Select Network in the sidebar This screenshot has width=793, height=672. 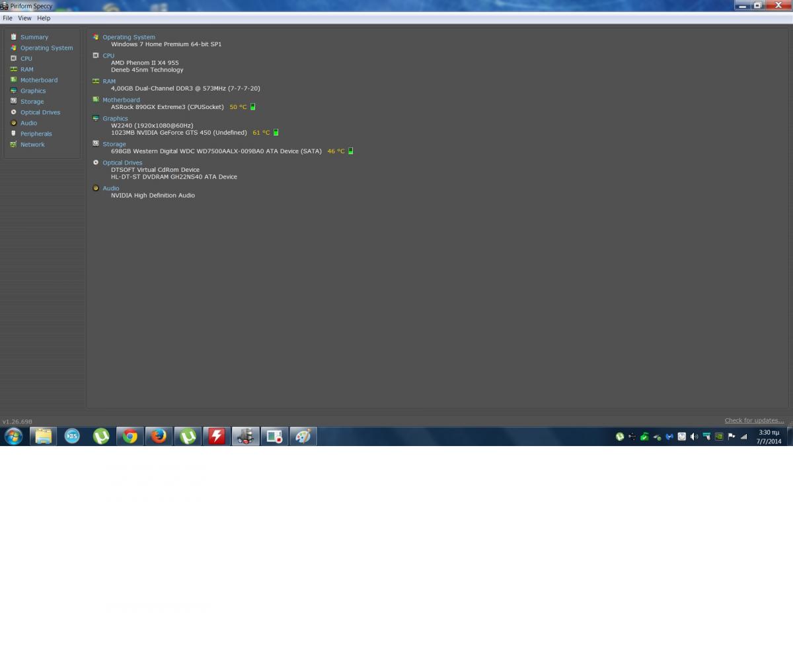(32, 144)
